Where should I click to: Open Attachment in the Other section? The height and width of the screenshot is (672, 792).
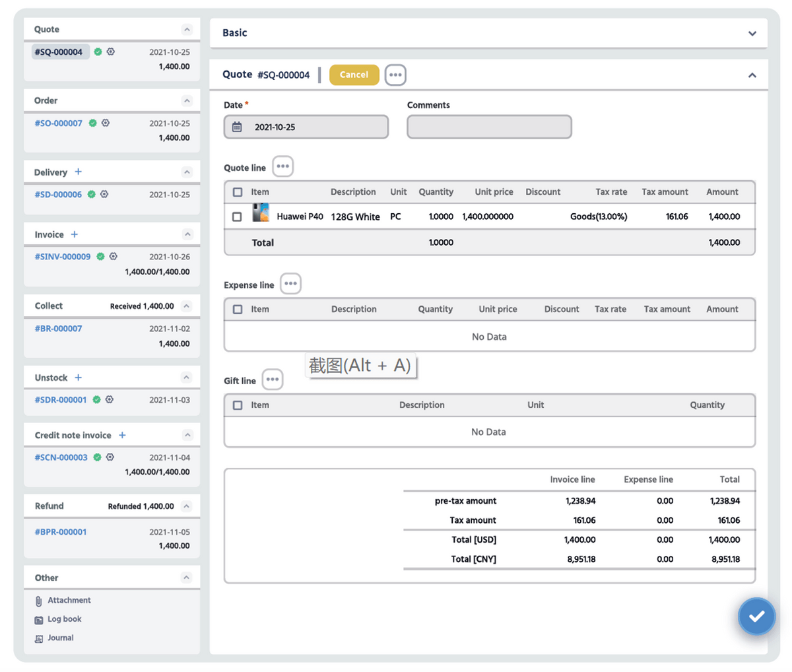(x=69, y=600)
